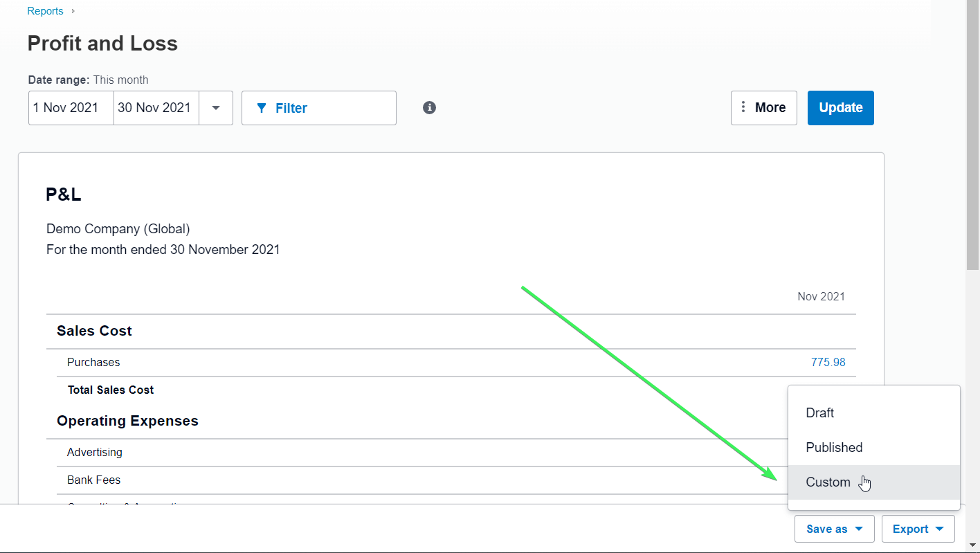980x553 pixels.
Task: Edit the start date 1 Nov 2021 field
Action: pyautogui.click(x=69, y=108)
